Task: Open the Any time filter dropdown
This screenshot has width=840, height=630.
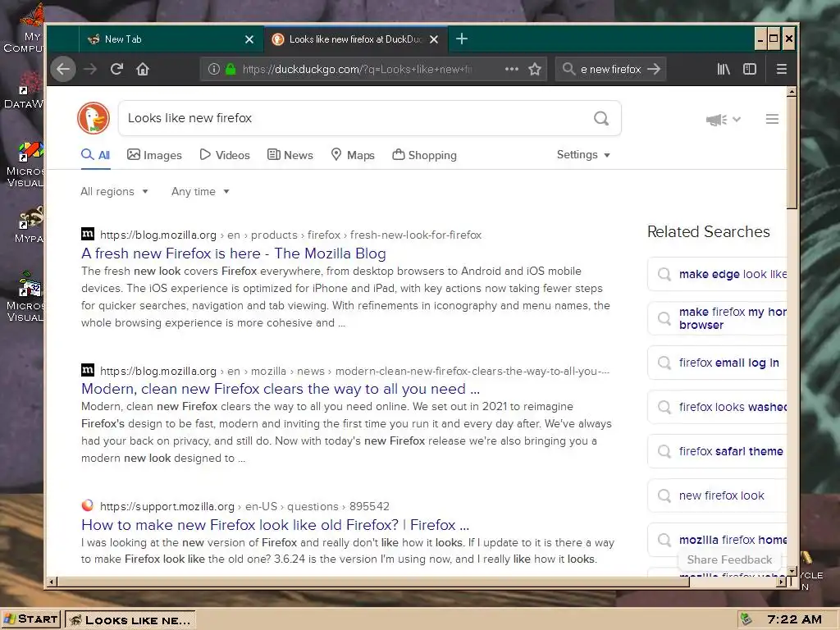Action: pyautogui.click(x=200, y=191)
